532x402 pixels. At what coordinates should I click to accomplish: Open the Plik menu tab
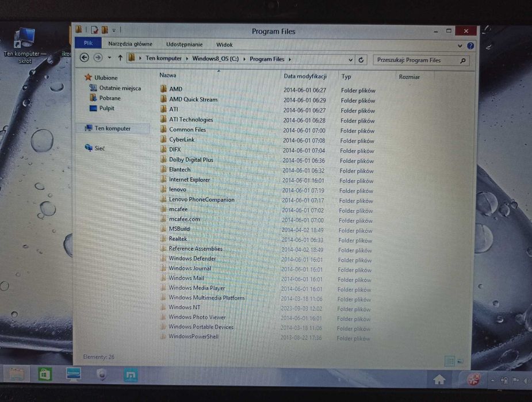coord(88,43)
